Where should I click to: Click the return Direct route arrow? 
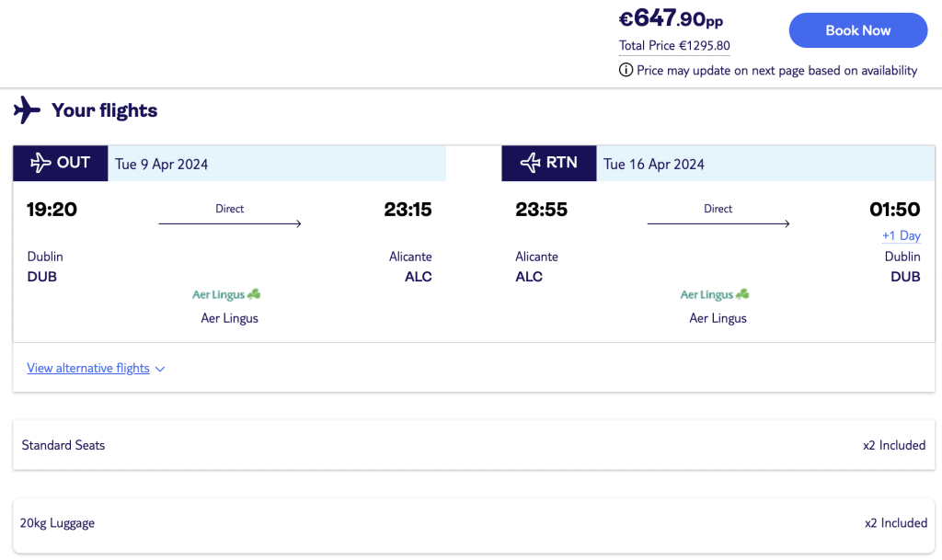(718, 223)
